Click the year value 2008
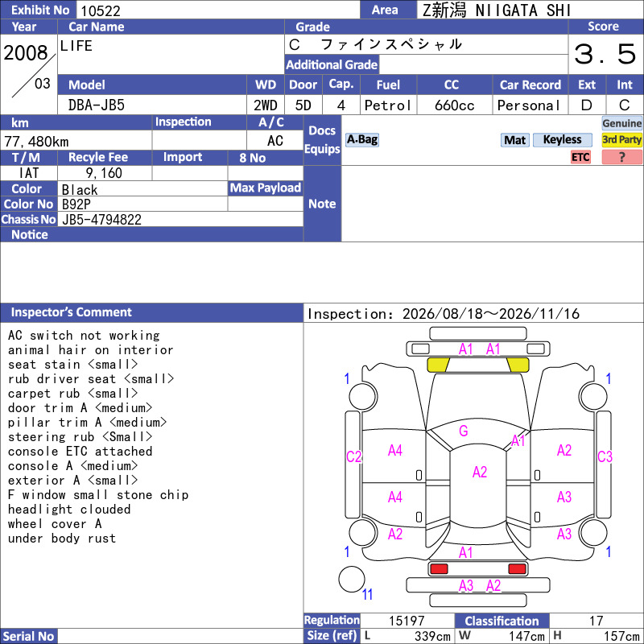 coord(26,53)
